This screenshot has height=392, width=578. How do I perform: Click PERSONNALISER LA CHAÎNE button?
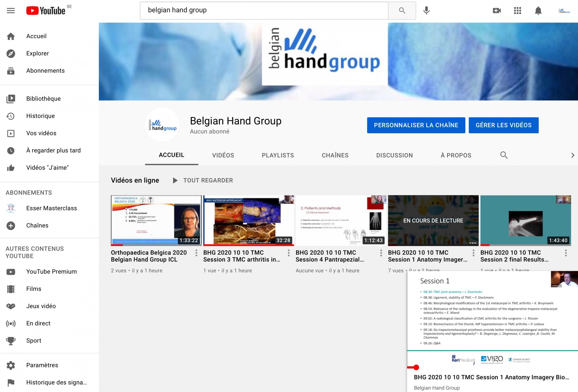[x=416, y=125]
